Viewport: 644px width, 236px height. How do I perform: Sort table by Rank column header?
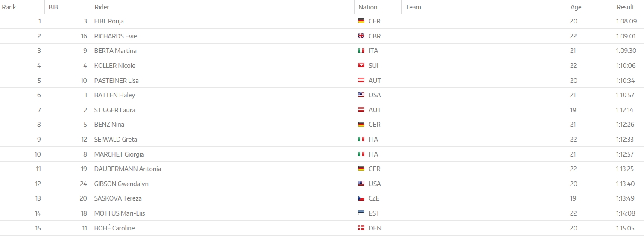point(9,7)
